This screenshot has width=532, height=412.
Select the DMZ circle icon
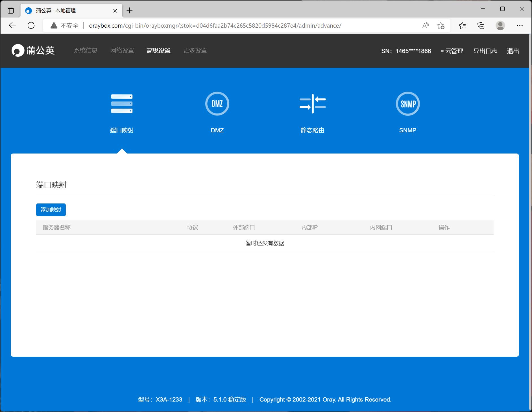217,104
